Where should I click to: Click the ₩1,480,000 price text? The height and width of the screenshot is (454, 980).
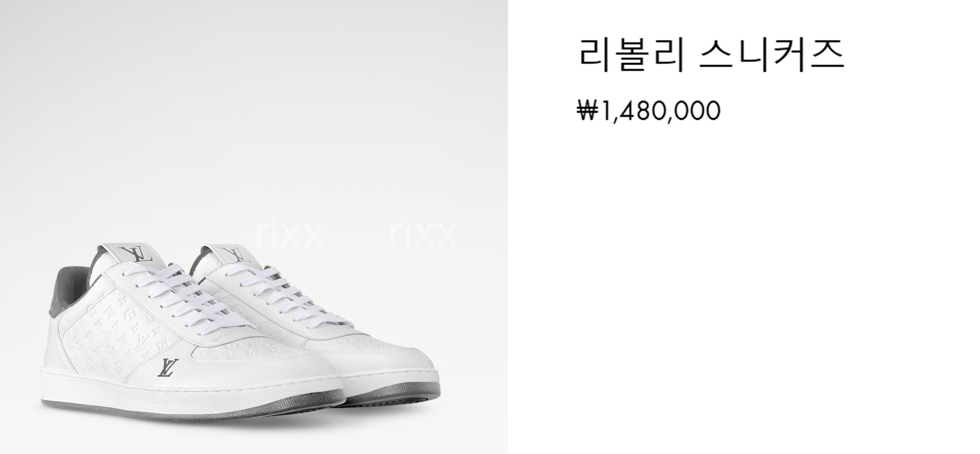coord(649,111)
